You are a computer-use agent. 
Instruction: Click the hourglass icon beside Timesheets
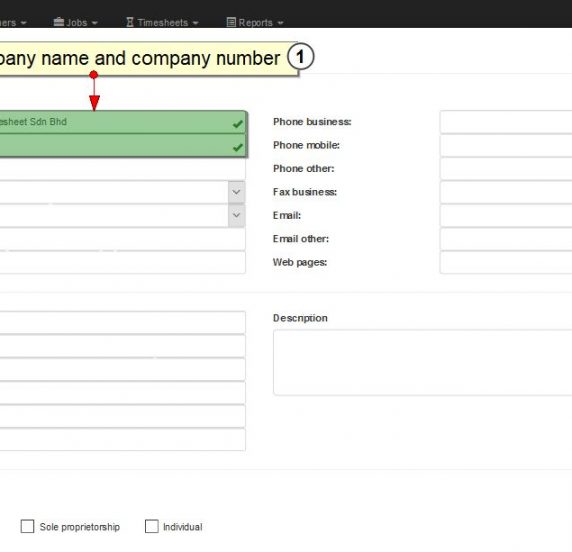coord(130,22)
